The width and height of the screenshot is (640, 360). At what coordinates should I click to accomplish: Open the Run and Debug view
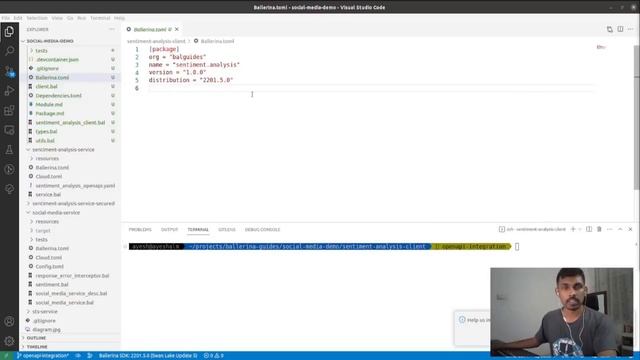(x=9, y=91)
